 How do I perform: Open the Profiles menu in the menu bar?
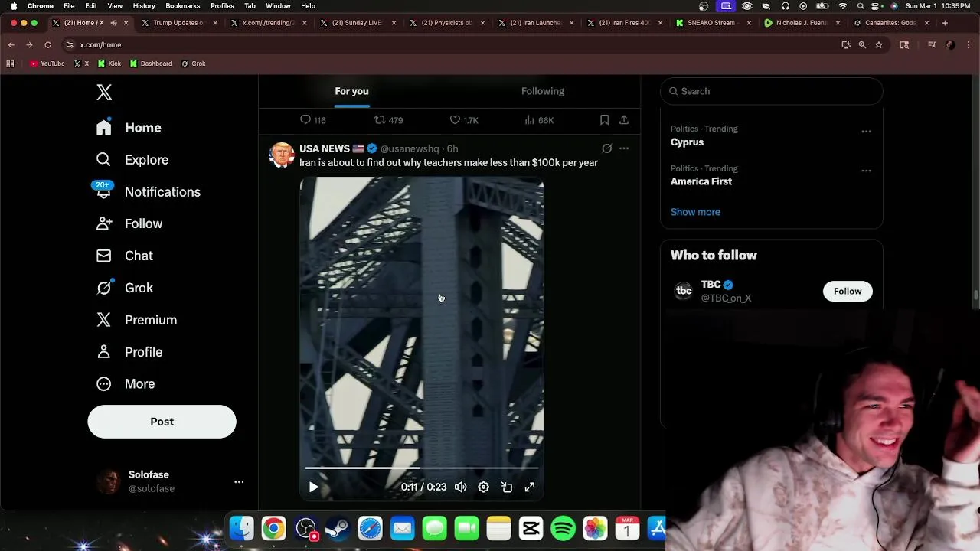tap(222, 6)
